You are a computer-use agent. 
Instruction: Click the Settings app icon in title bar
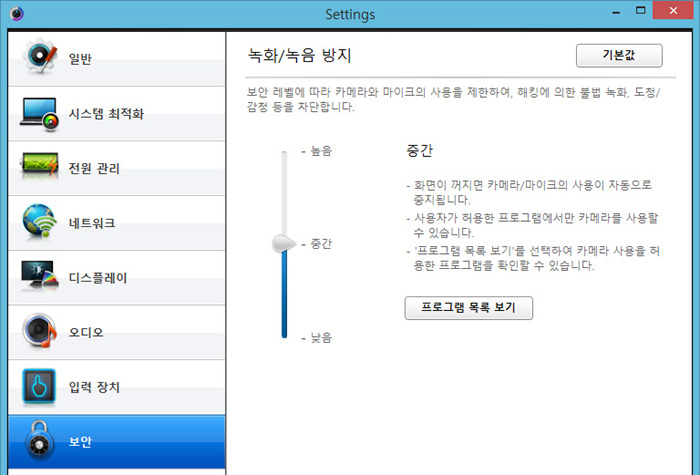pos(17,13)
